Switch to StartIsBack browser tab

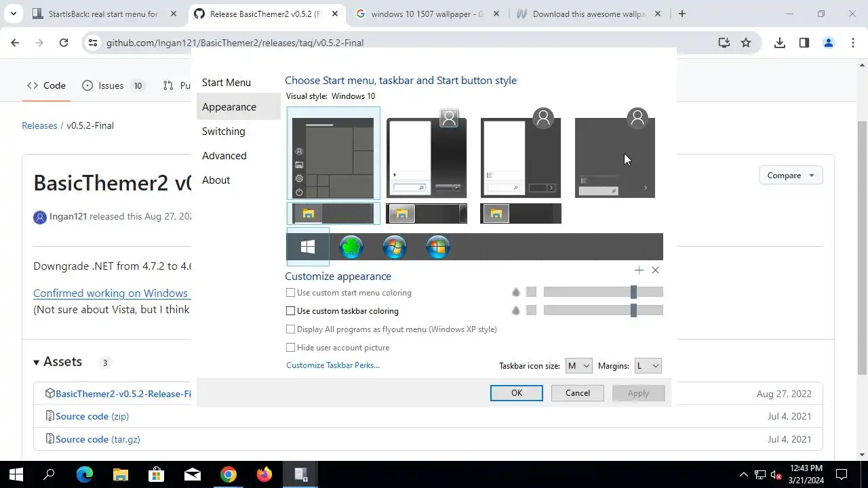point(103,14)
